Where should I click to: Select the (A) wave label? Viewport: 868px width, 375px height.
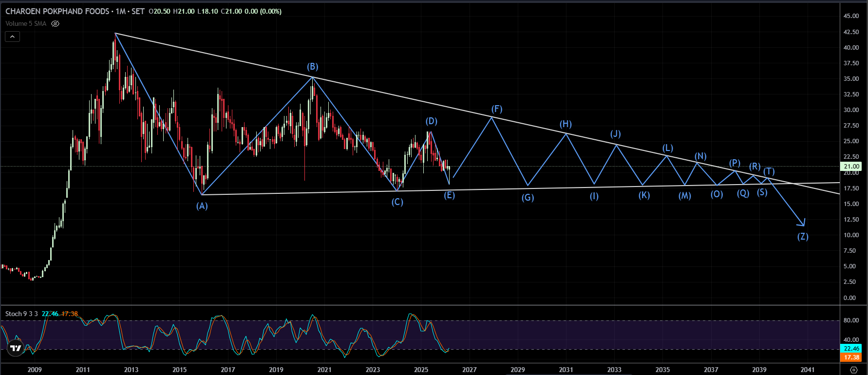coord(202,206)
